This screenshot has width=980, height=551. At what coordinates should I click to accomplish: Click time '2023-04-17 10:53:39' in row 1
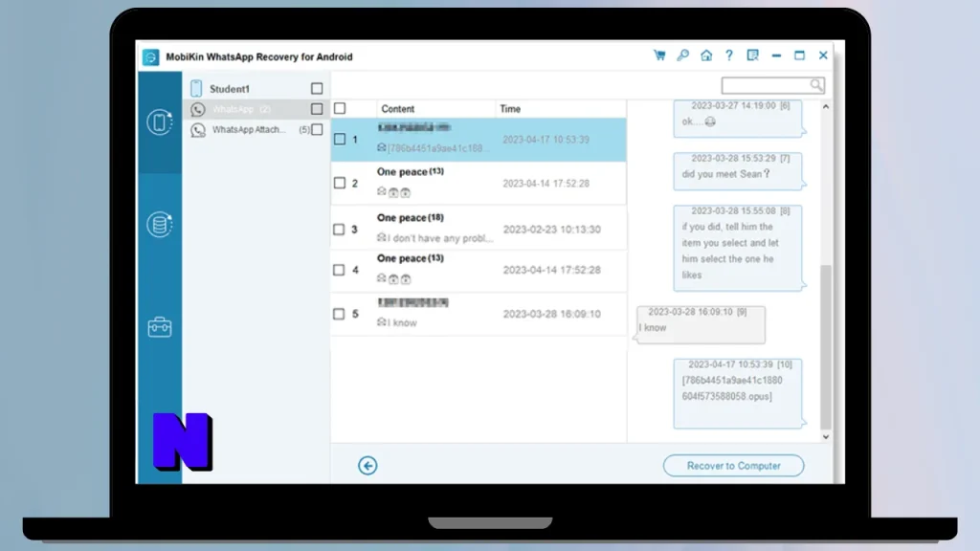[x=546, y=140]
